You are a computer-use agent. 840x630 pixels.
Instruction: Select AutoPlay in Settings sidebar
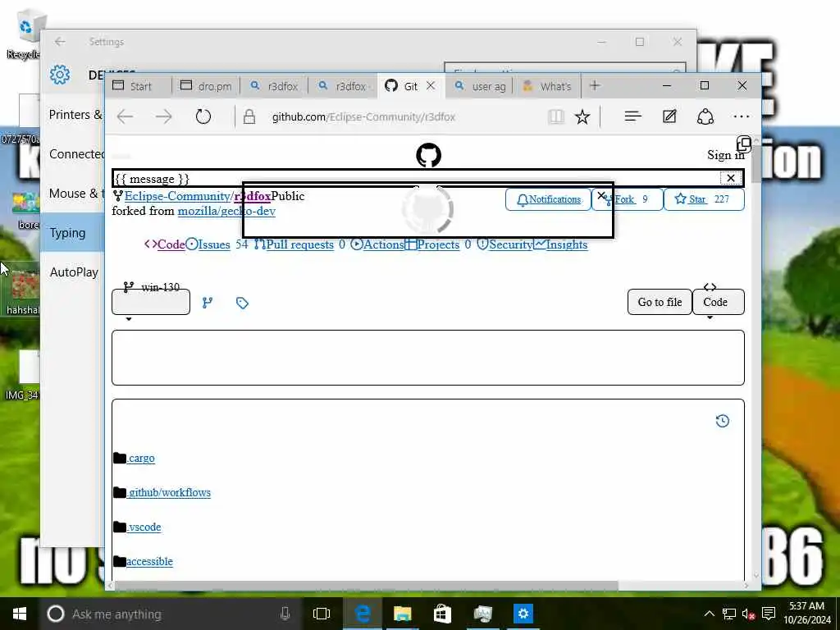tap(73, 272)
